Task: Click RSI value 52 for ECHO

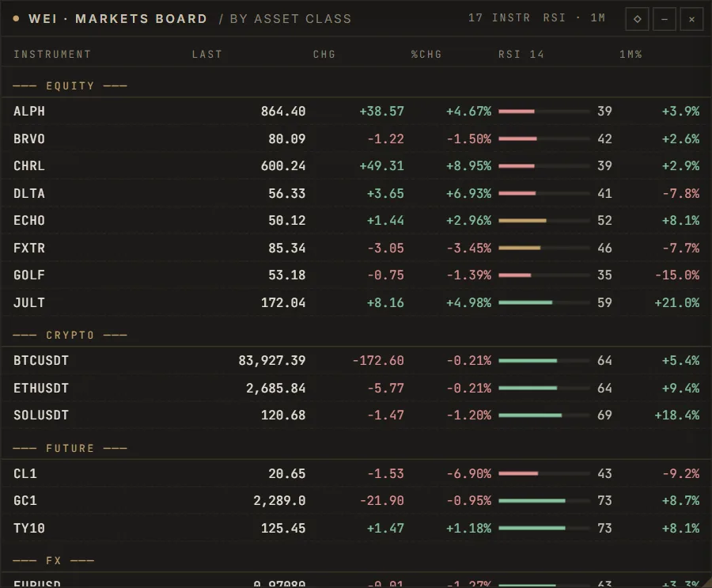Action: coord(604,221)
